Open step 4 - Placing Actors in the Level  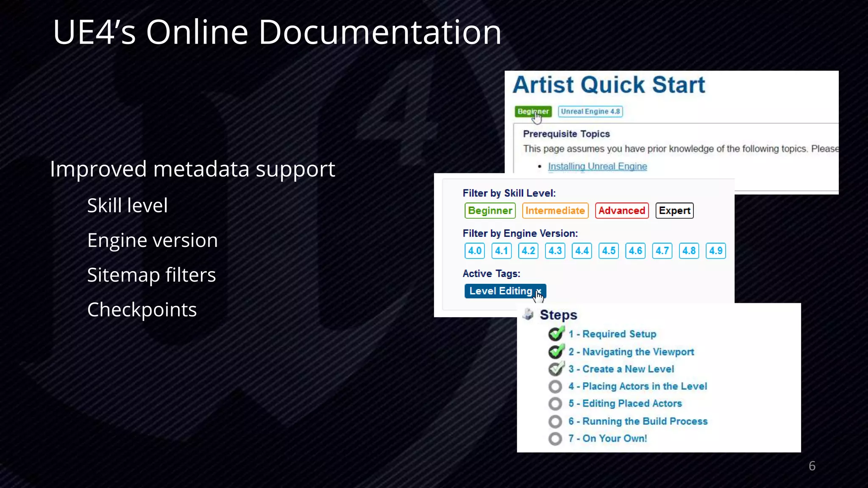click(x=638, y=386)
